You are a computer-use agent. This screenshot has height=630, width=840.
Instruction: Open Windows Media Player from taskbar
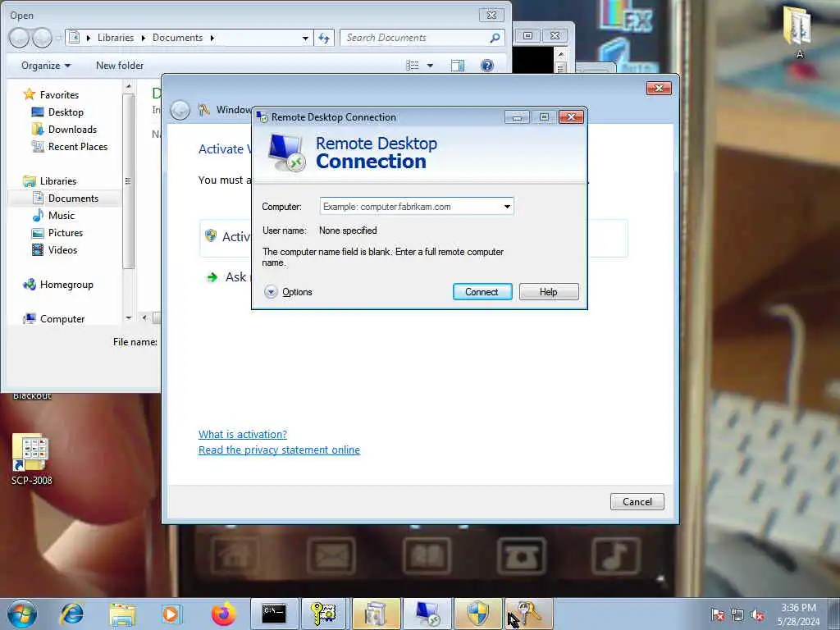pos(172,614)
